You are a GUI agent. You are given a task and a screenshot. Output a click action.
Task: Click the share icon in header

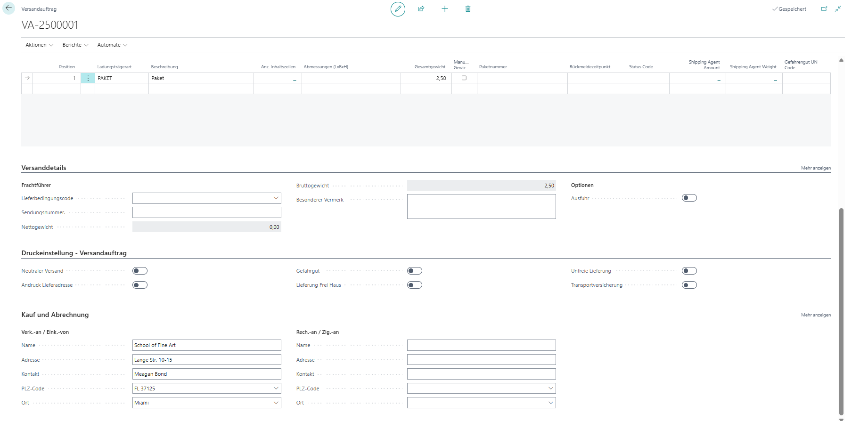click(421, 9)
